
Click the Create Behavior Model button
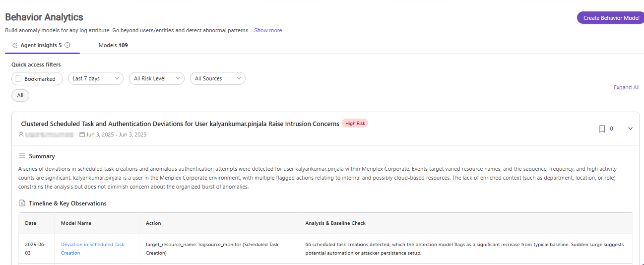click(611, 18)
